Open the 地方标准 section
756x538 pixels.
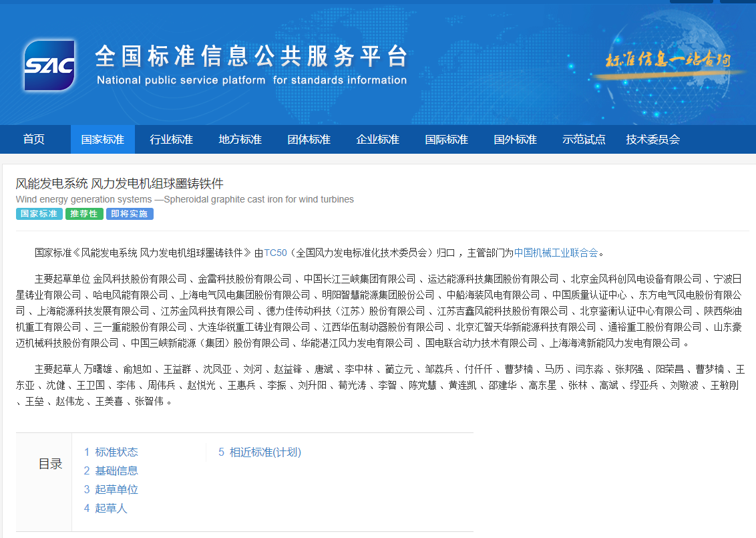pyautogui.click(x=240, y=139)
